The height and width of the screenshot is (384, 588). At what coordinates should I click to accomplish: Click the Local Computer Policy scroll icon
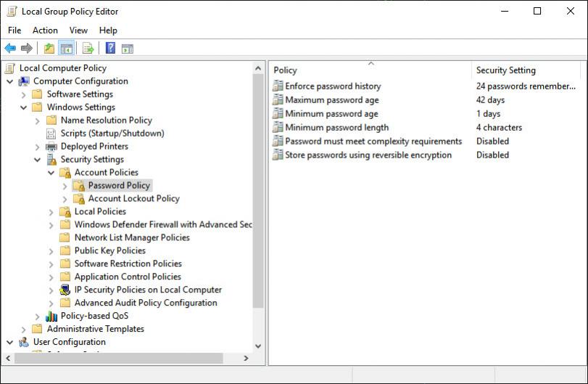pos(10,68)
